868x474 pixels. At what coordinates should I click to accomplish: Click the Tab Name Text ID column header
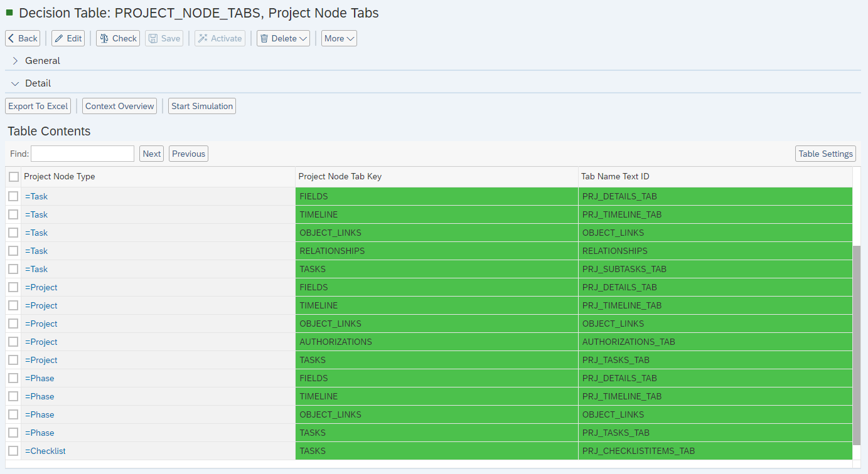(x=615, y=176)
